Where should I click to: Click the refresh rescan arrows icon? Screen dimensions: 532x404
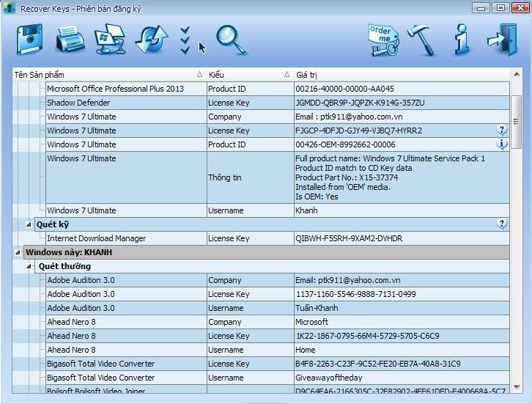click(x=152, y=40)
